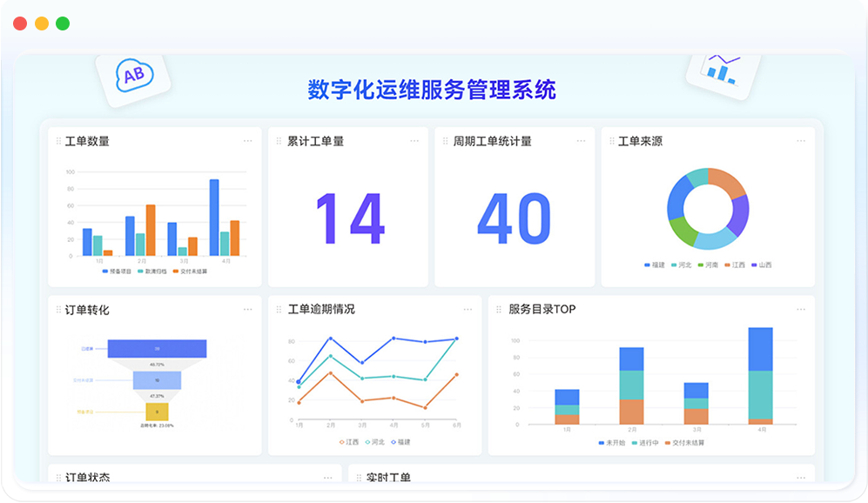Click drag handle icon of 累计工单量 card
This screenshot has width=868, height=503.
279,142
